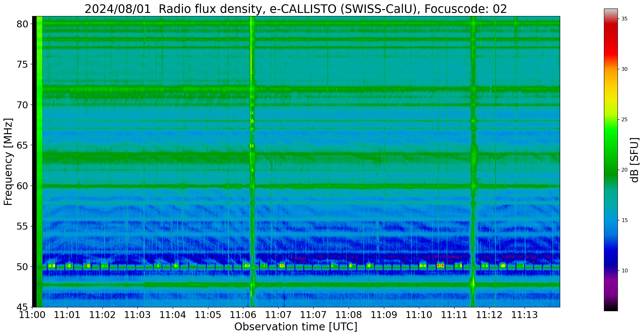644x336 pixels.
Task: Click the time tick label 11:10
Action: (419, 315)
